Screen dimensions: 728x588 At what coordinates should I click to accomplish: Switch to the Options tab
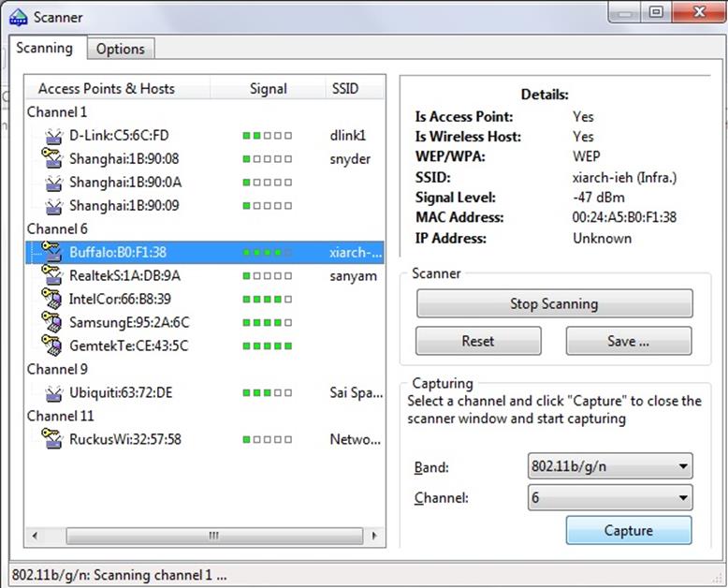point(121,49)
